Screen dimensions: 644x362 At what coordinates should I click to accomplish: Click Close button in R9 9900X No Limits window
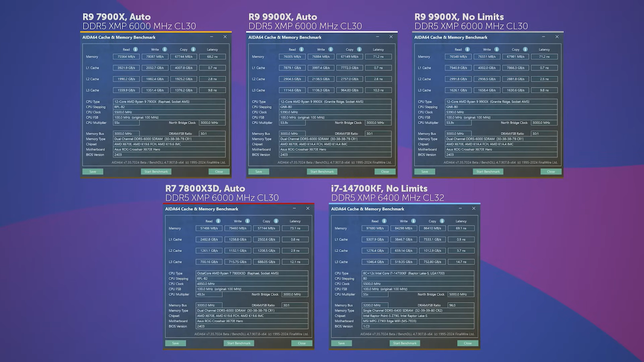point(551,171)
